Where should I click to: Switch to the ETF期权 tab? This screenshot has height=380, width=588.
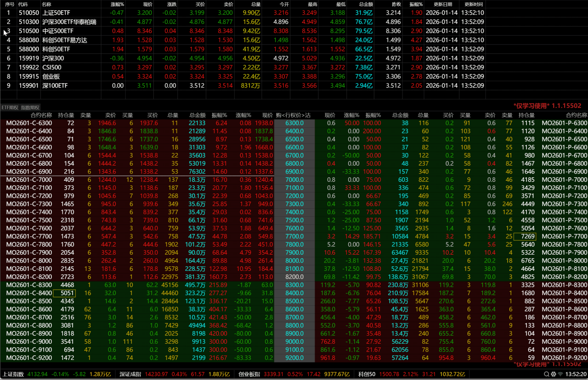(10, 107)
